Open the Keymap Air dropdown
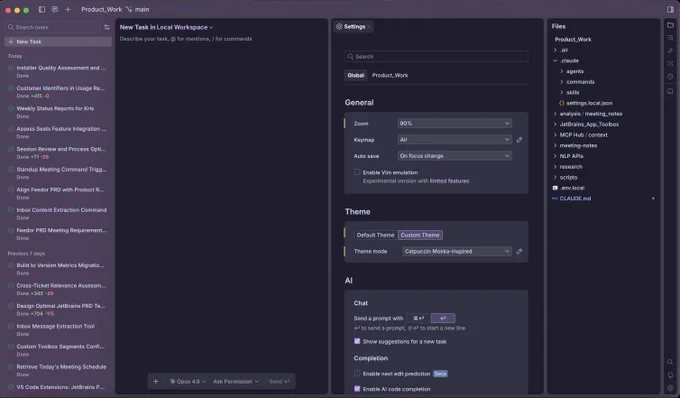680x398 pixels. tap(454, 140)
